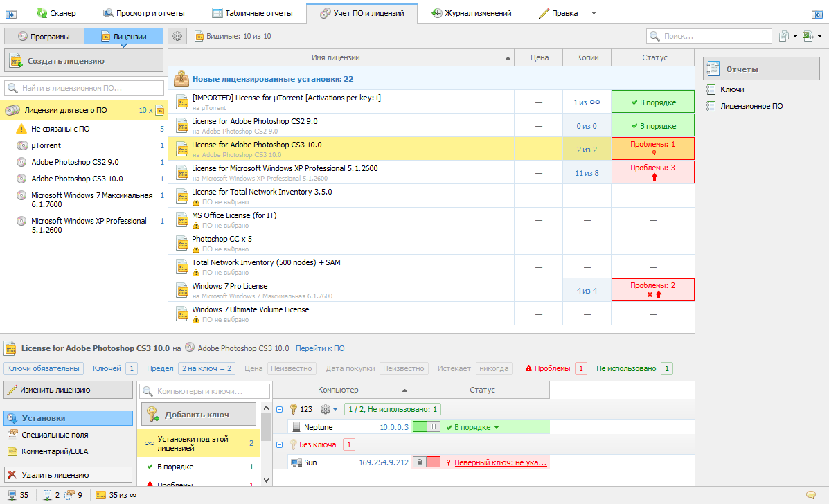Click the 'Создать лицензию' button
The width and height of the screenshot is (829, 504).
[x=84, y=61]
